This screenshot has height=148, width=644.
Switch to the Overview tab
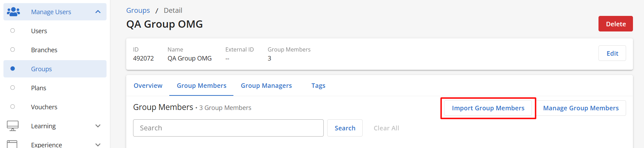pos(148,86)
